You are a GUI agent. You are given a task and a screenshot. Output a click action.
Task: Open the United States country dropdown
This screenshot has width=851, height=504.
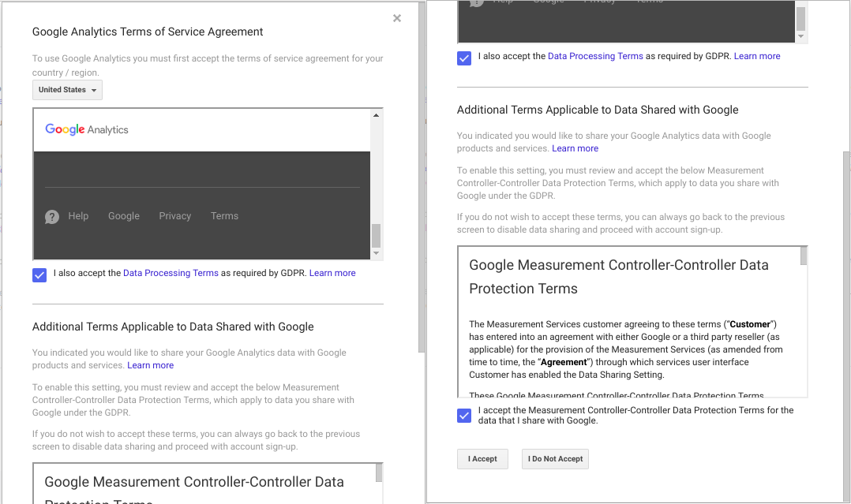click(x=67, y=90)
